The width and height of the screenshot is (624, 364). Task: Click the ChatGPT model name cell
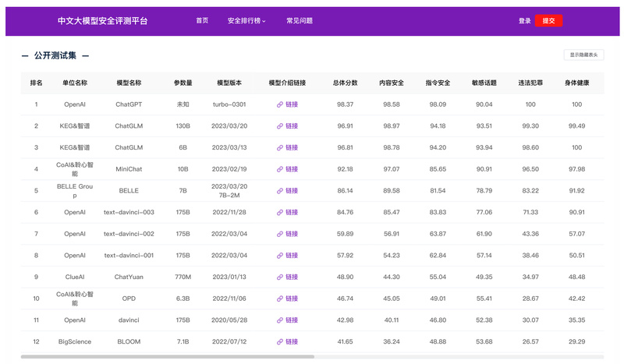(x=129, y=104)
